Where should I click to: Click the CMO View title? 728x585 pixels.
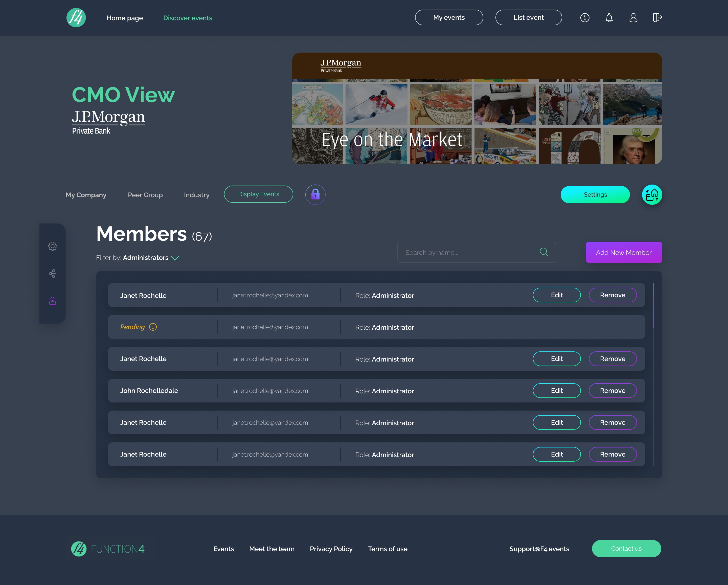click(x=123, y=95)
